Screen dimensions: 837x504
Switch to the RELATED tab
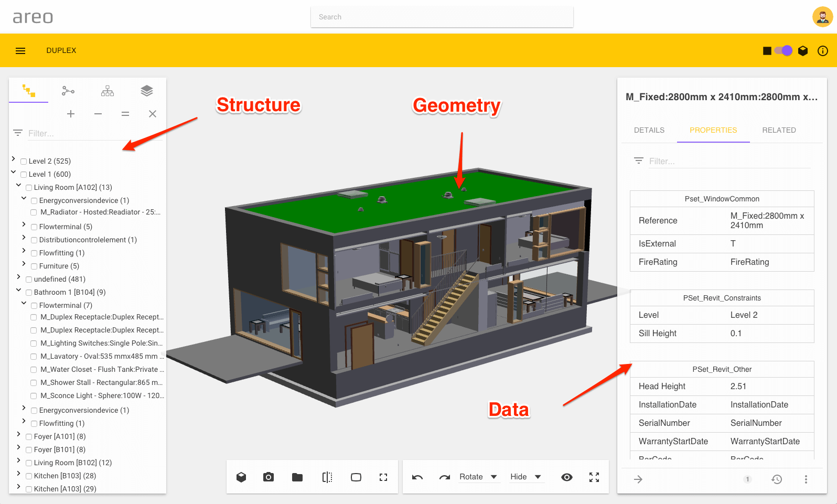pyautogui.click(x=779, y=130)
